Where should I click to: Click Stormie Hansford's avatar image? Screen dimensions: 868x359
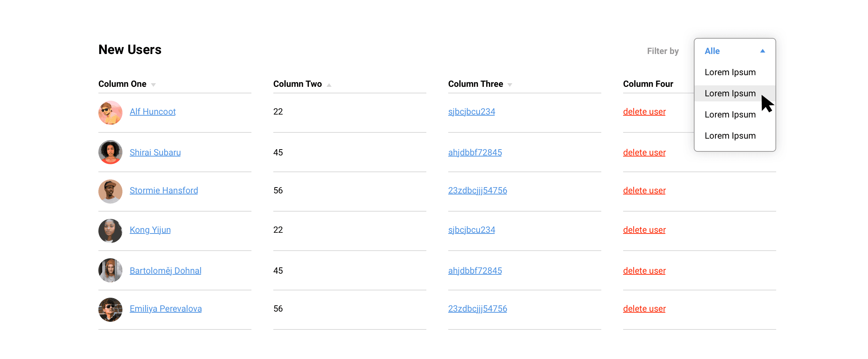(110, 191)
